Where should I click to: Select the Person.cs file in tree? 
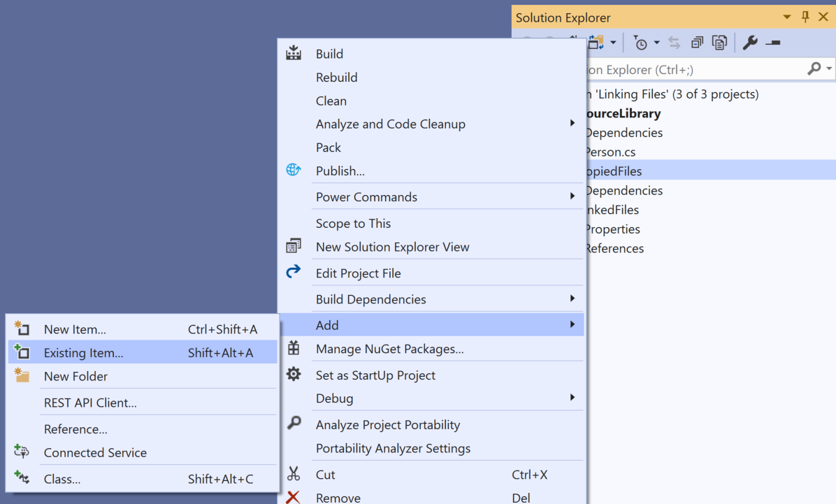point(610,152)
